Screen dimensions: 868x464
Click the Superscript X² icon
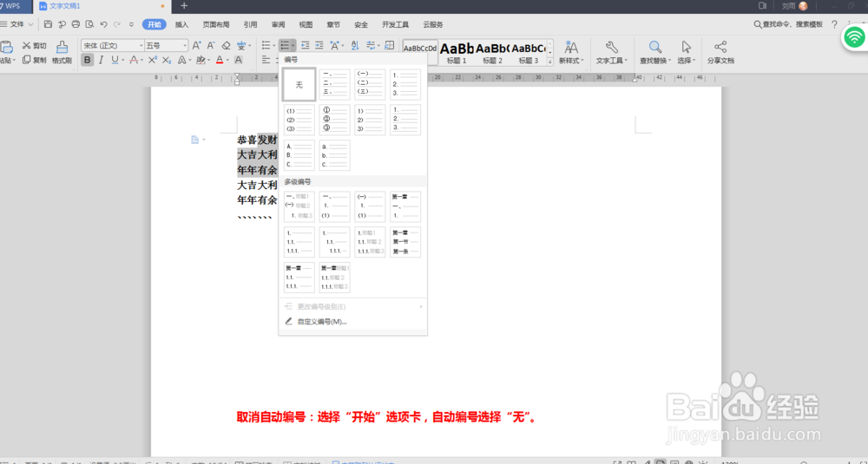tap(153, 60)
